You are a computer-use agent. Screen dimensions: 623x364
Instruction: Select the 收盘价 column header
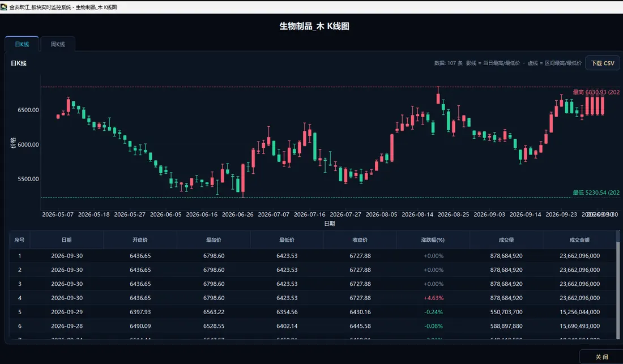coord(360,240)
